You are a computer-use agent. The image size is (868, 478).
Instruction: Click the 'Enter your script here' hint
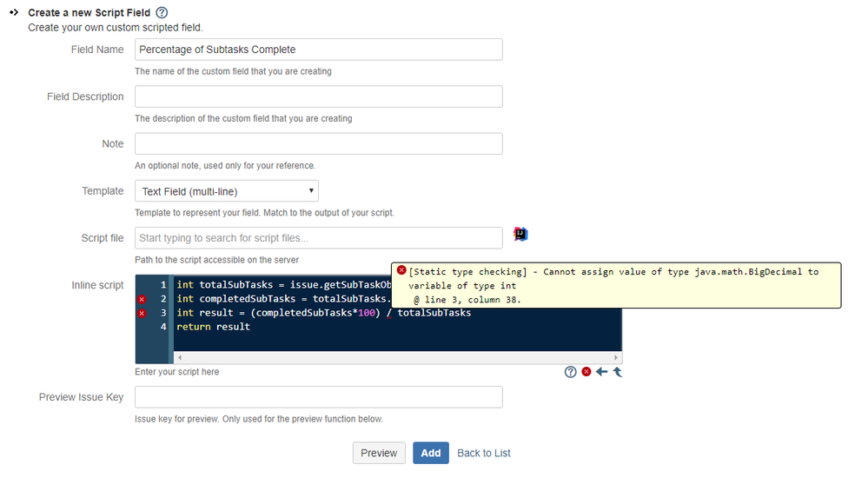point(176,372)
